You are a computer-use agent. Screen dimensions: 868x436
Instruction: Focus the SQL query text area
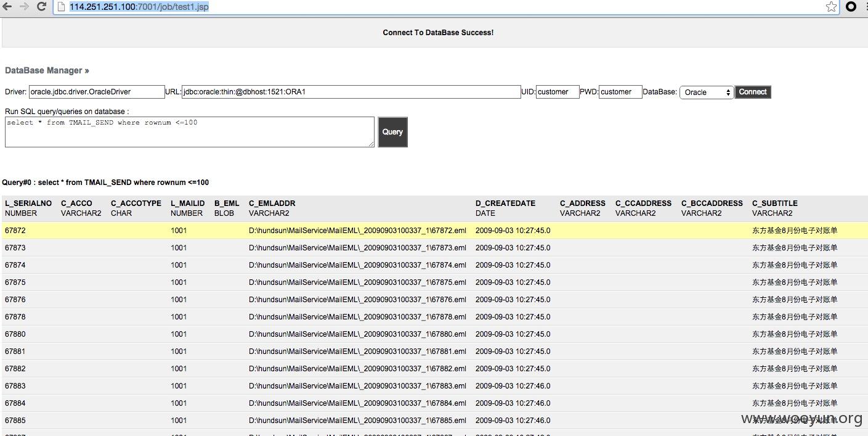(x=190, y=132)
